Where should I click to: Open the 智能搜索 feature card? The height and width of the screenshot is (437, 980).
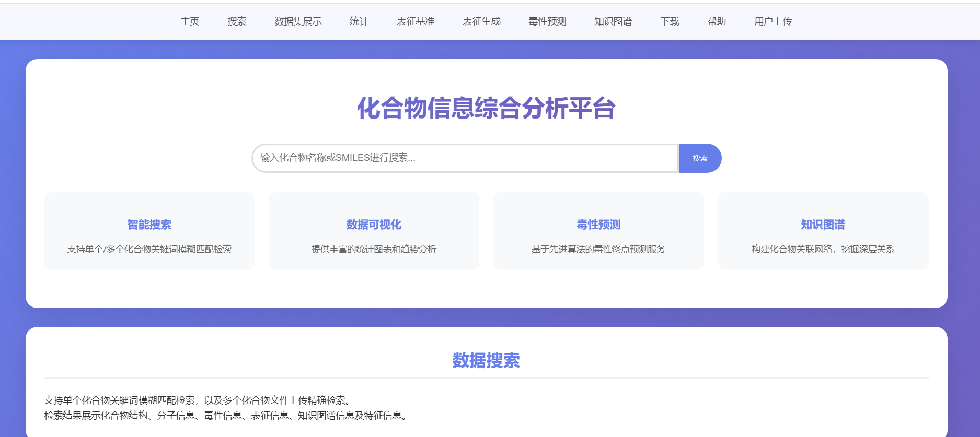(x=149, y=231)
